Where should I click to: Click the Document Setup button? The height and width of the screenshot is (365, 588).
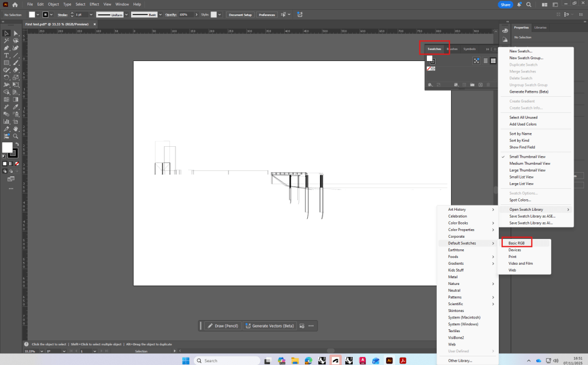click(x=240, y=14)
